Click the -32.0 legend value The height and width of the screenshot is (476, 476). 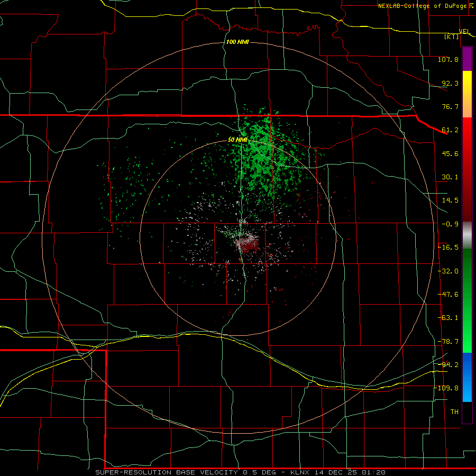pyautogui.click(x=448, y=271)
